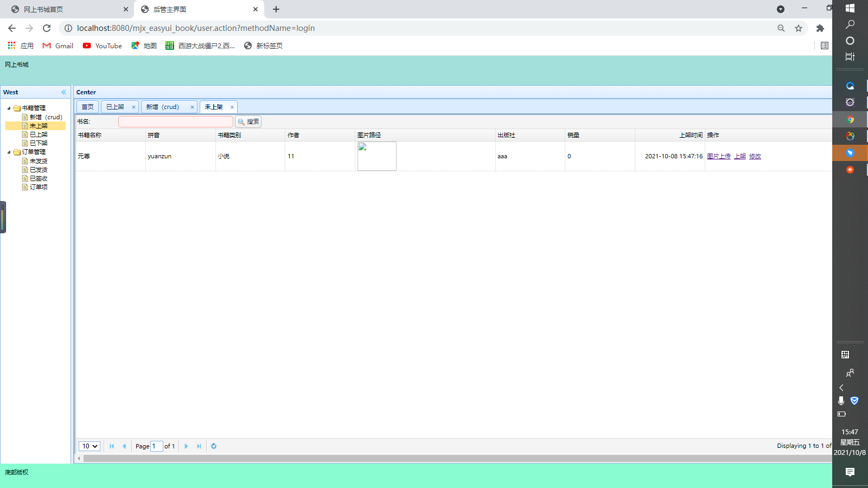Click the search button next to 书名
Screen dimensions: 868x488
[x=248, y=122]
